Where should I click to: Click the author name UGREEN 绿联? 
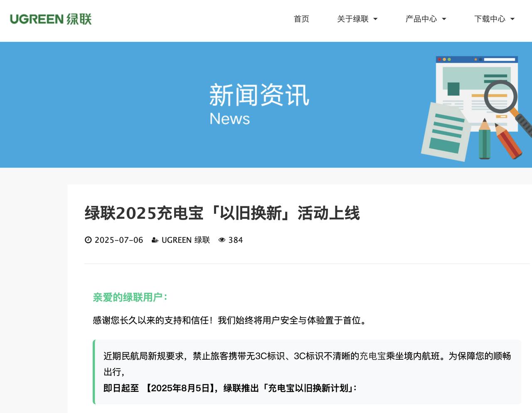click(186, 240)
